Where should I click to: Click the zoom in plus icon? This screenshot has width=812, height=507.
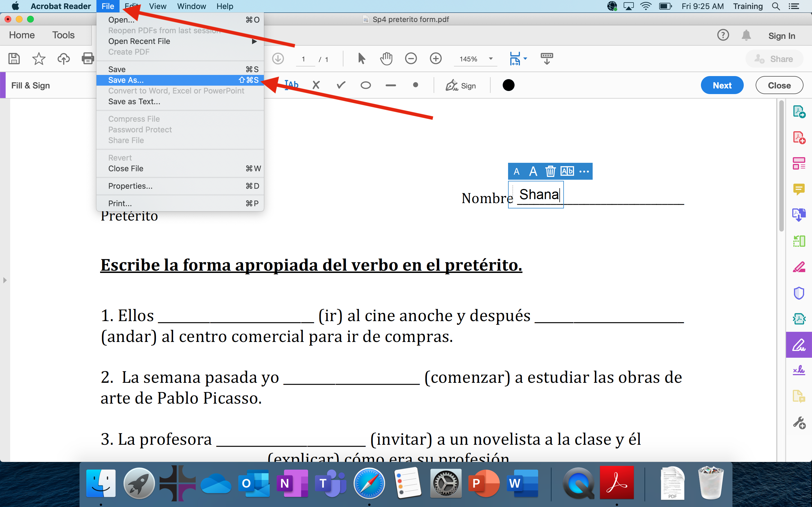coord(436,59)
